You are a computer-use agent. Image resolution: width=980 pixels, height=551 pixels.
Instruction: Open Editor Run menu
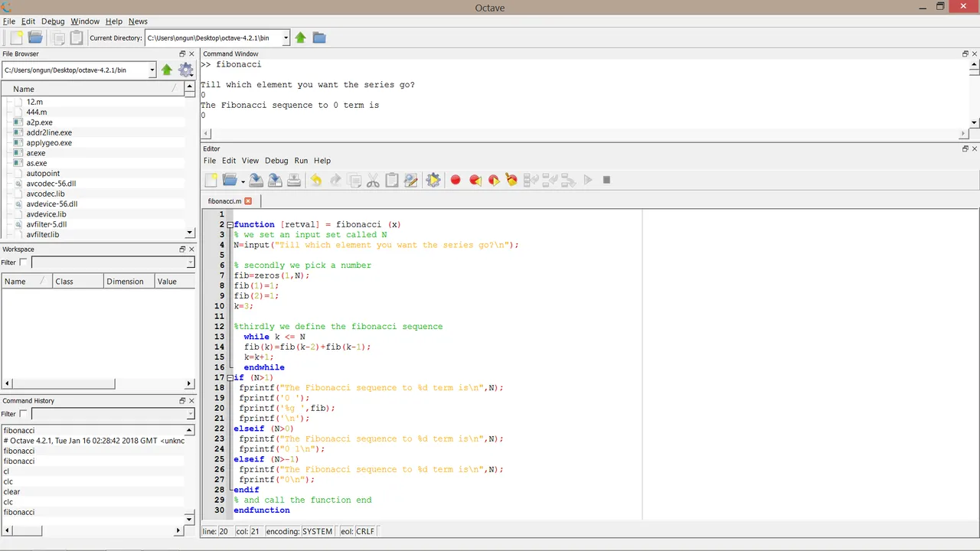point(301,161)
